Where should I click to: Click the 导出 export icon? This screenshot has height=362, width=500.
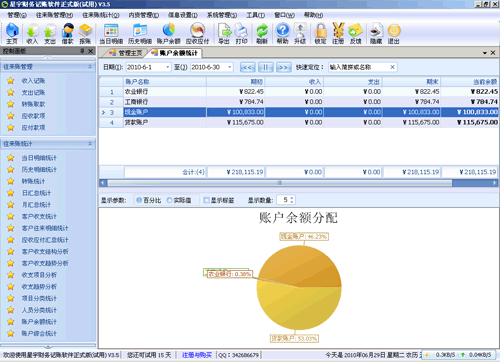pyautogui.click(x=224, y=33)
